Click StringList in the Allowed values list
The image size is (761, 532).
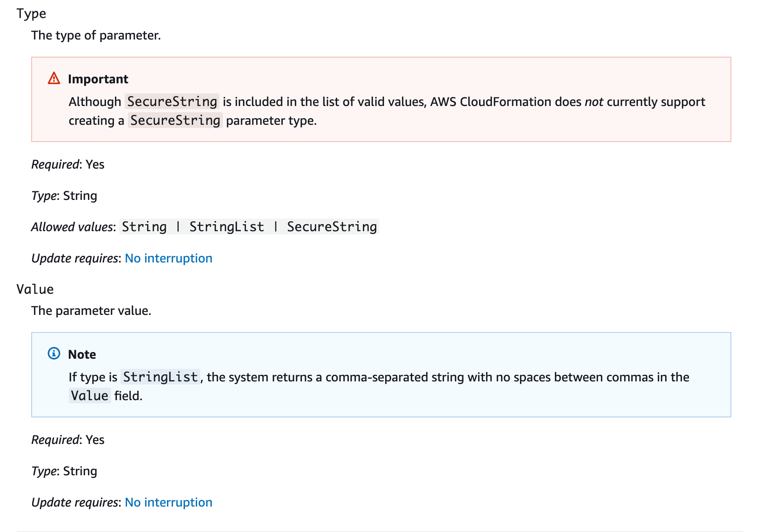(227, 227)
